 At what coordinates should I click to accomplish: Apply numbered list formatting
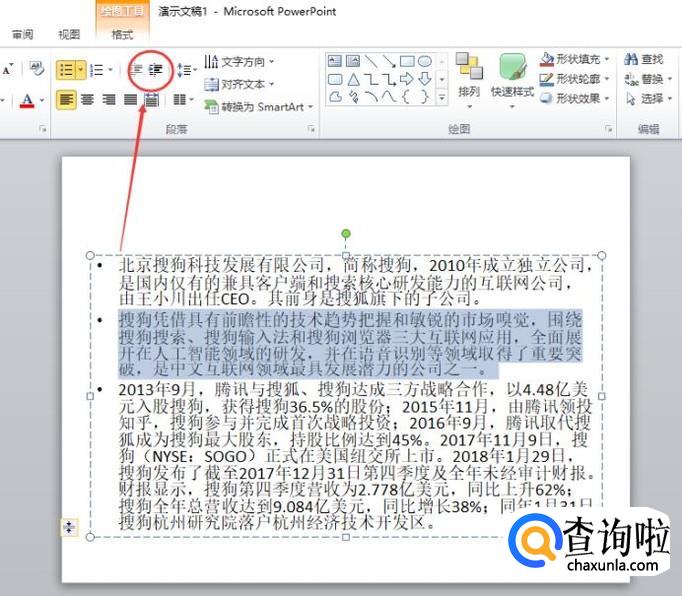pyautogui.click(x=97, y=70)
